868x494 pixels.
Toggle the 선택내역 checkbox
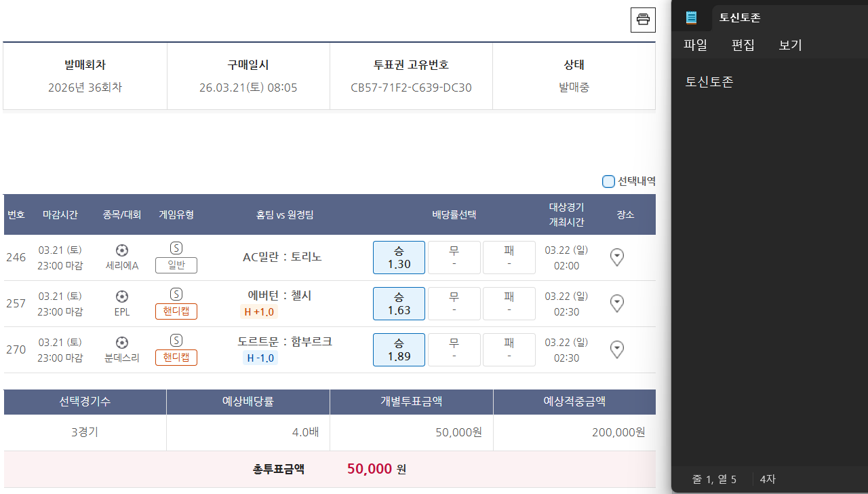[608, 181]
